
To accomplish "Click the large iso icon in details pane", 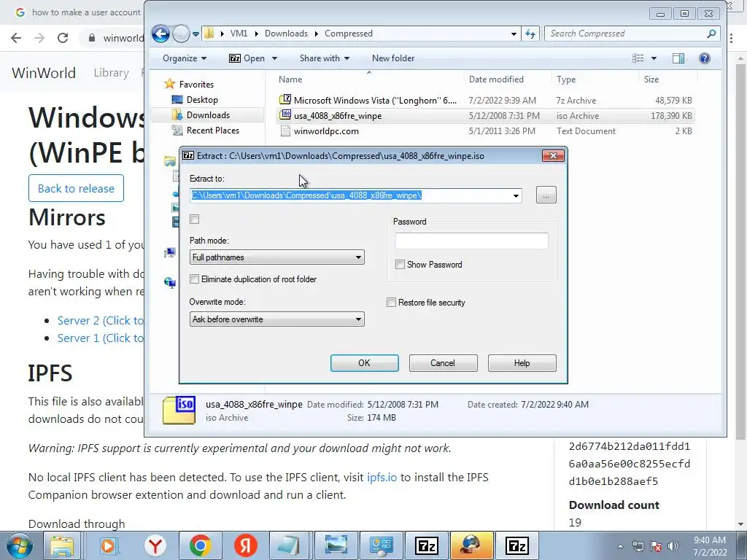I will click(x=179, y=410).
